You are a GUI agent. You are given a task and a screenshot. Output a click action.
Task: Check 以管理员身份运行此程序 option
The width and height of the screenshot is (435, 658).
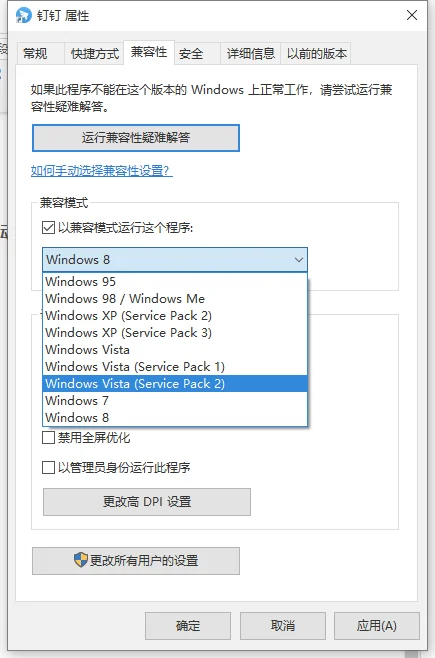48,467
